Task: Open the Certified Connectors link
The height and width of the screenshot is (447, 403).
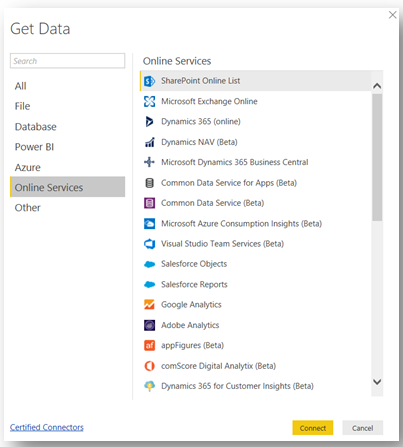Action: point(47,427)
